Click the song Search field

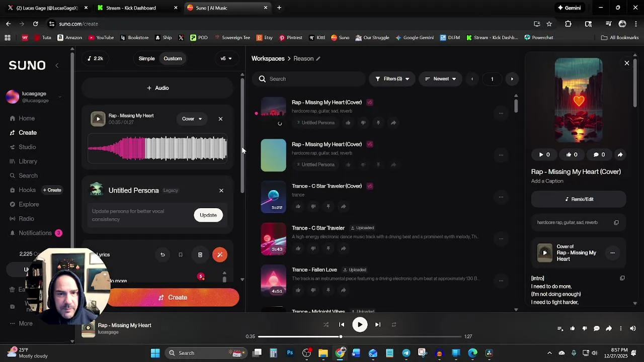pos(309,79)
